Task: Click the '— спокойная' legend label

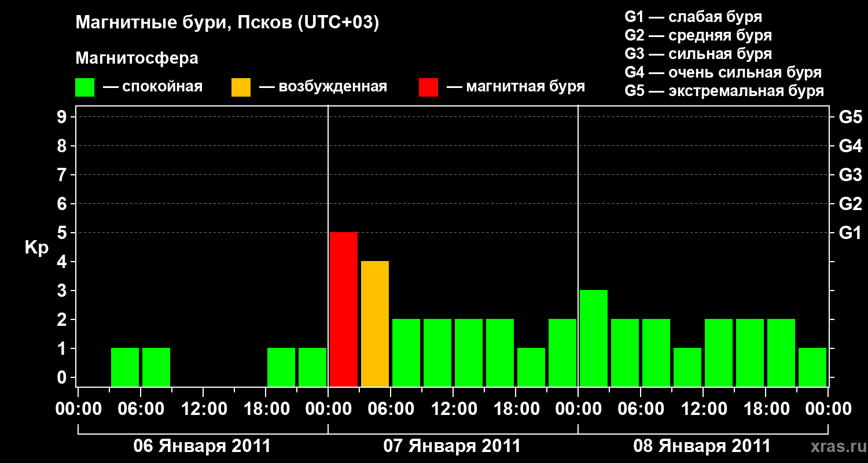Action: 153,87
